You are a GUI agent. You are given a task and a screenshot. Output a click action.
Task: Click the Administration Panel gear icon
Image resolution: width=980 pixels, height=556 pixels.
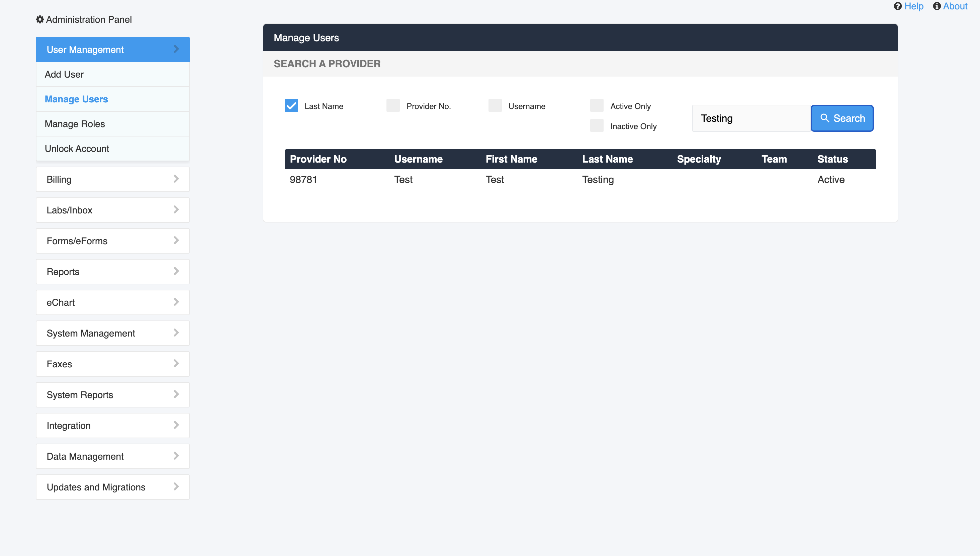[x=40, y=19]
